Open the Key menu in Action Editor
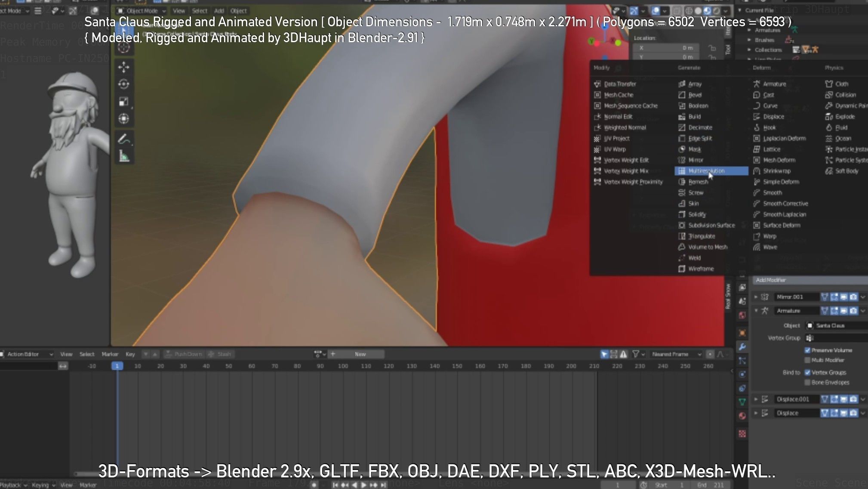The image size is (868, 489). [130, 354]
